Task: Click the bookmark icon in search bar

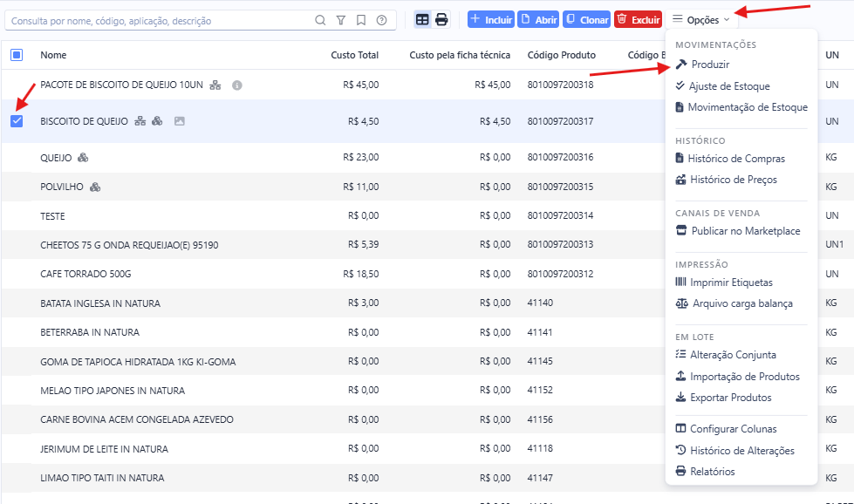Action: coord(361,20)
